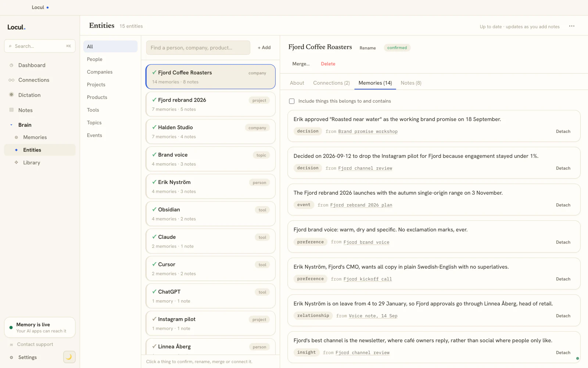This screenshot has height=368, width=588.
Task: Toggle dark mode with the moon icon
Action: point(69,357)
